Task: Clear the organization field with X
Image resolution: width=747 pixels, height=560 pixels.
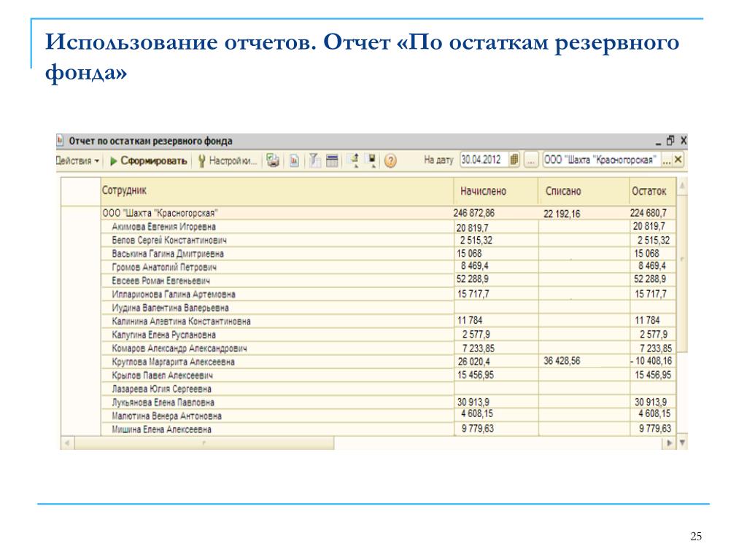Action: point(678,160)
